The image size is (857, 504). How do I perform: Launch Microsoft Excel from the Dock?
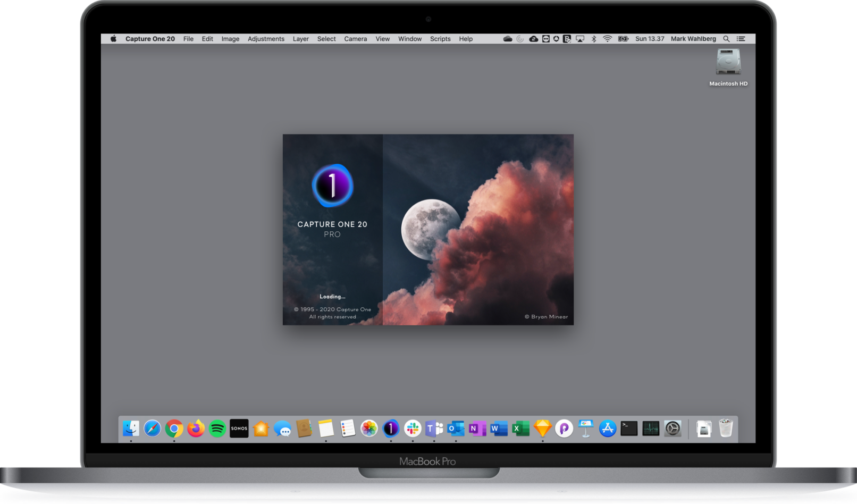point(520,429)
